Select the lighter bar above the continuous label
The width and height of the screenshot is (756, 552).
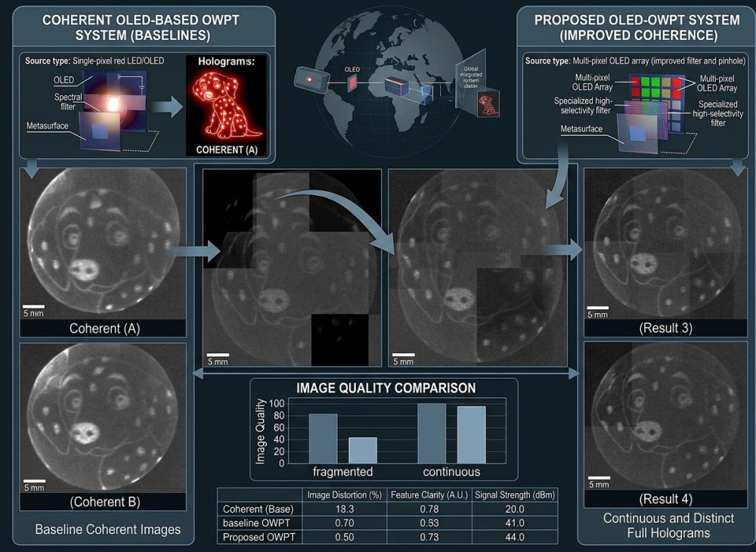[471, 435]
